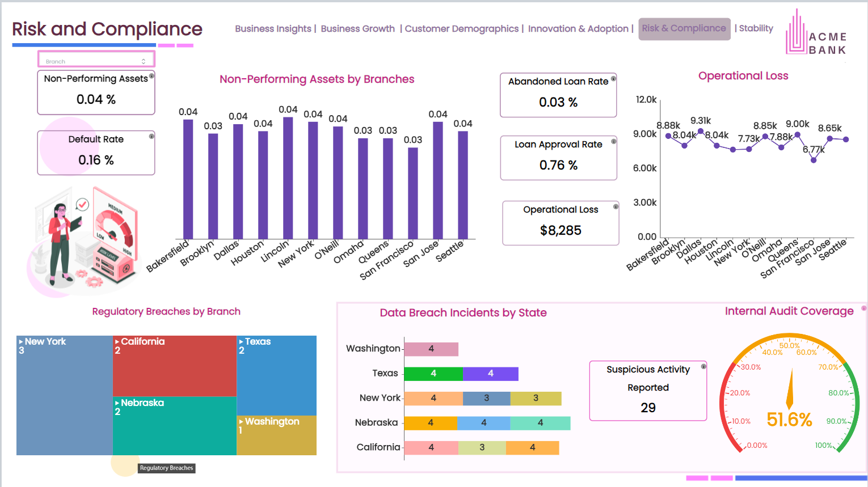
Task: Open info icon on Non-Performing Assets card
Action: tap(151, 75)
